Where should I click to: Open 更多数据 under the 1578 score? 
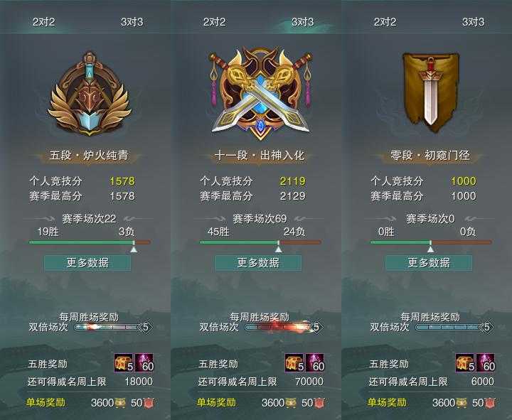(87, 263)
